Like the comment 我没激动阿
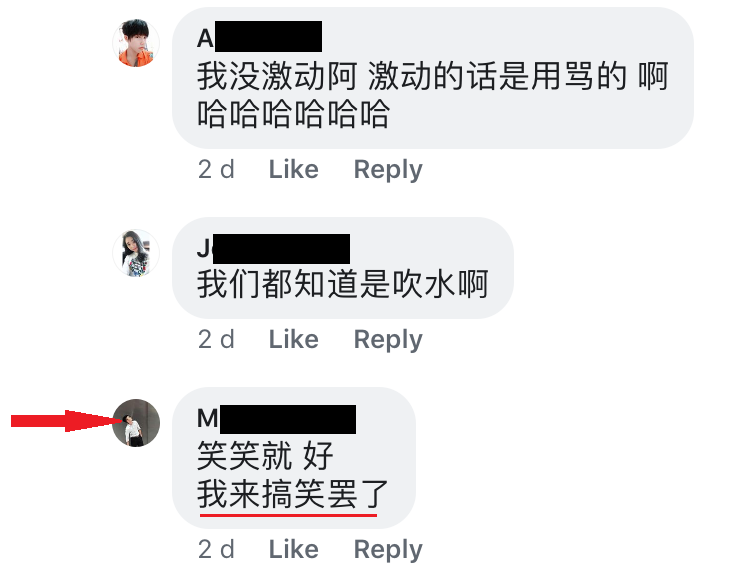 pos(294,169)
